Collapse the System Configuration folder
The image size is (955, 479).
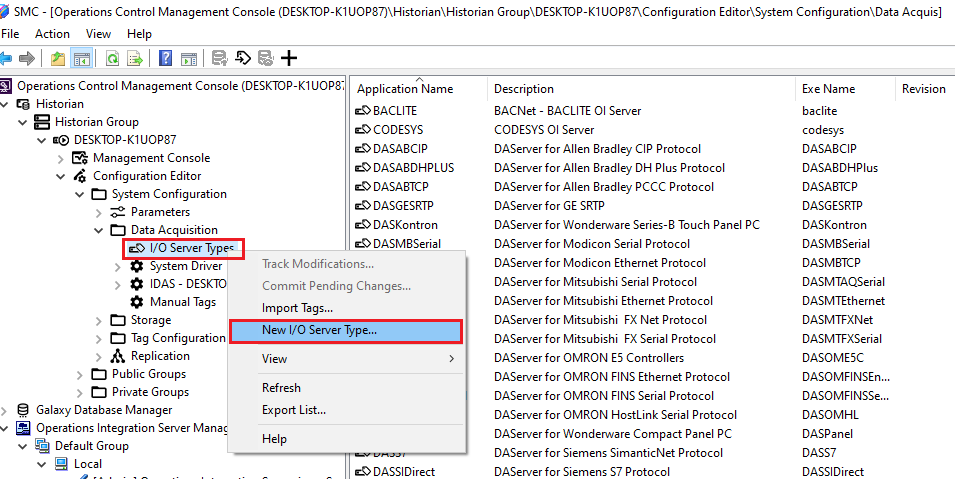pos(80,194)
